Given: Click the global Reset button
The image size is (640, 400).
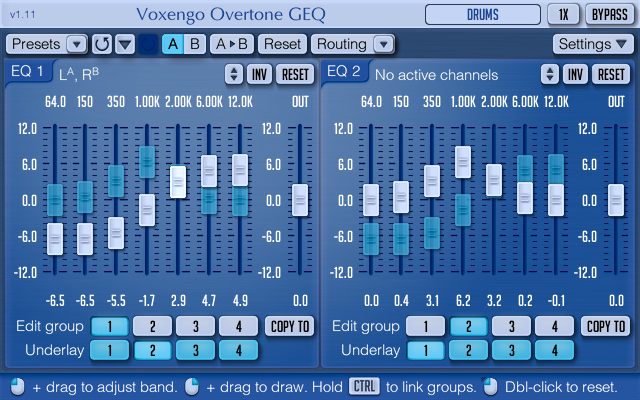Looking at the screenshot, I should point(282,44).
